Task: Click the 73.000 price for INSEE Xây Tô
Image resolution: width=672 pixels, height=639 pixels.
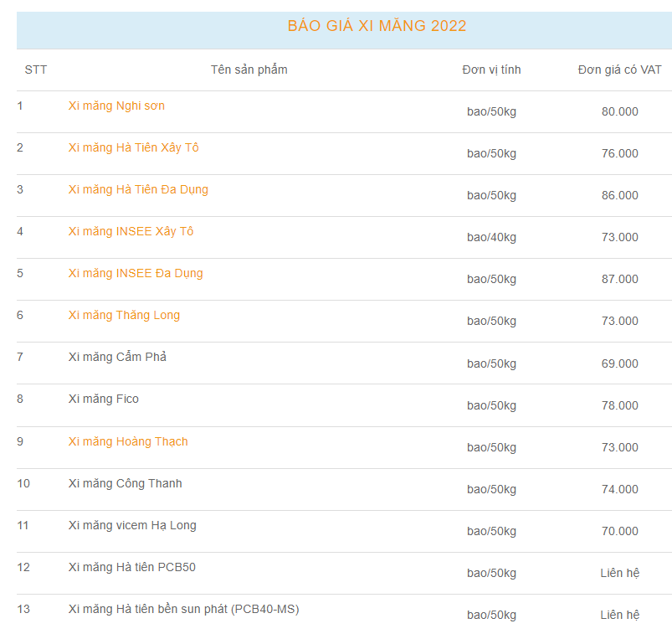Action: point(620,237)
